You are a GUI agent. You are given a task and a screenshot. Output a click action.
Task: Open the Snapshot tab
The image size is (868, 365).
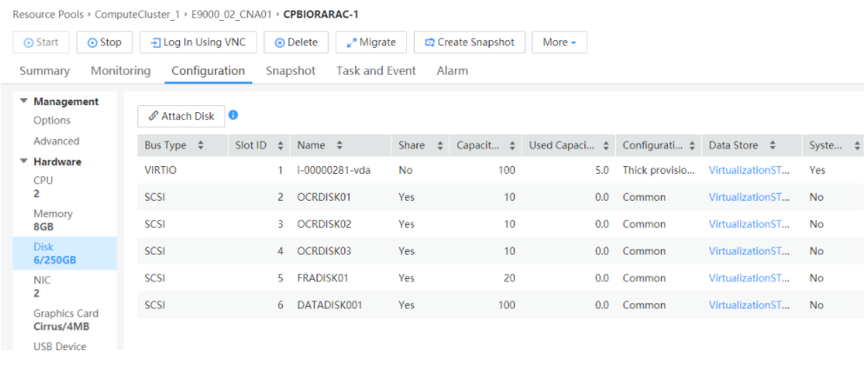point(290,70)
